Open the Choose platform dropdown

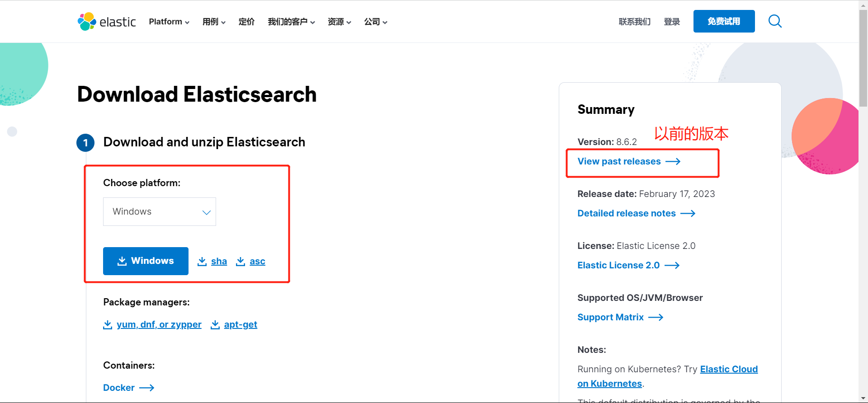coord(160,211)
